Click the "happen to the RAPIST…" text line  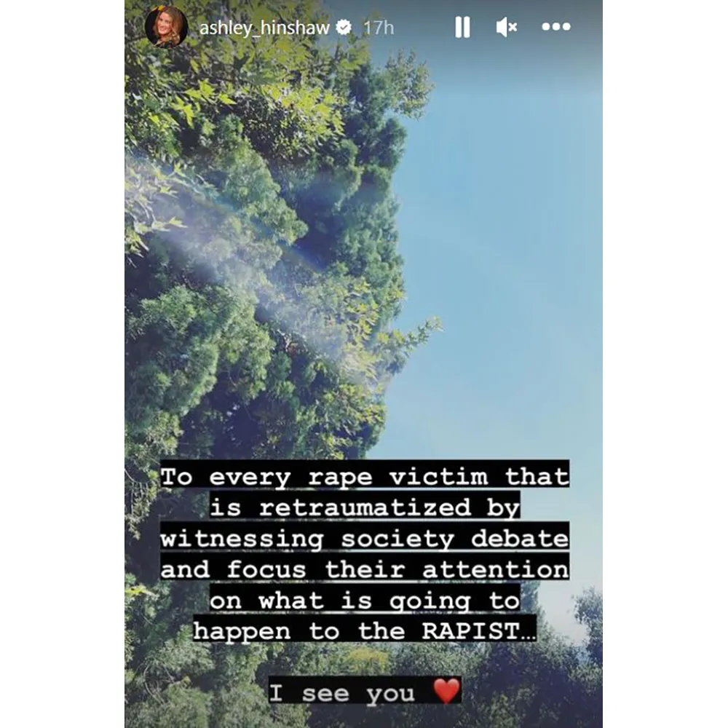[365, 630]
